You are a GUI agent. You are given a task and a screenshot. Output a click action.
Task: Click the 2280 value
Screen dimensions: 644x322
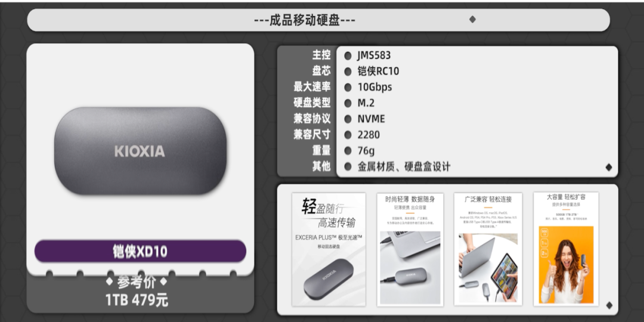tap(369, 135)
